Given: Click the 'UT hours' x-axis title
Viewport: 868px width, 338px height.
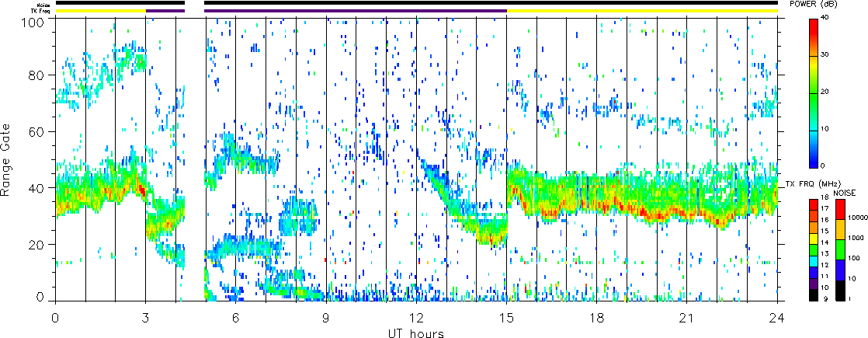Looking at the screenshot, I should 415,333.
